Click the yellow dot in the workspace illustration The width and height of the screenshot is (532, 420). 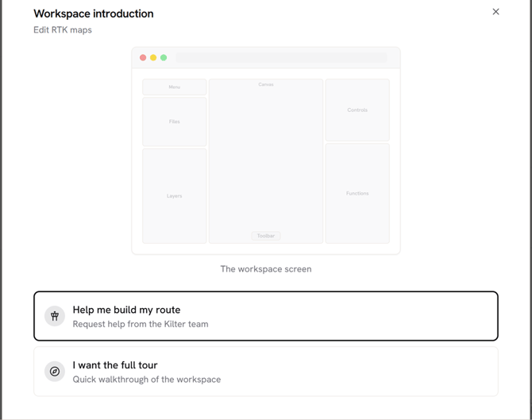[x=153, y=58]
